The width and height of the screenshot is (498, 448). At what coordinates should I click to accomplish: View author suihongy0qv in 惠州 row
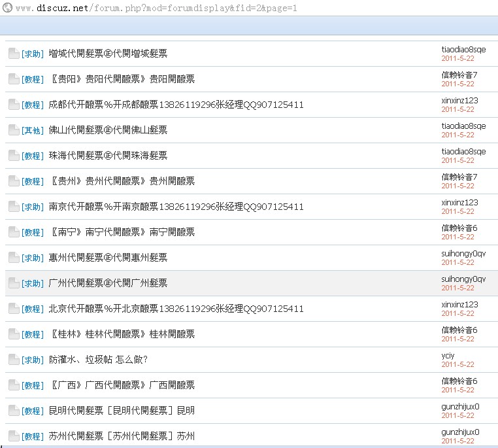click(x=463, y=254)
